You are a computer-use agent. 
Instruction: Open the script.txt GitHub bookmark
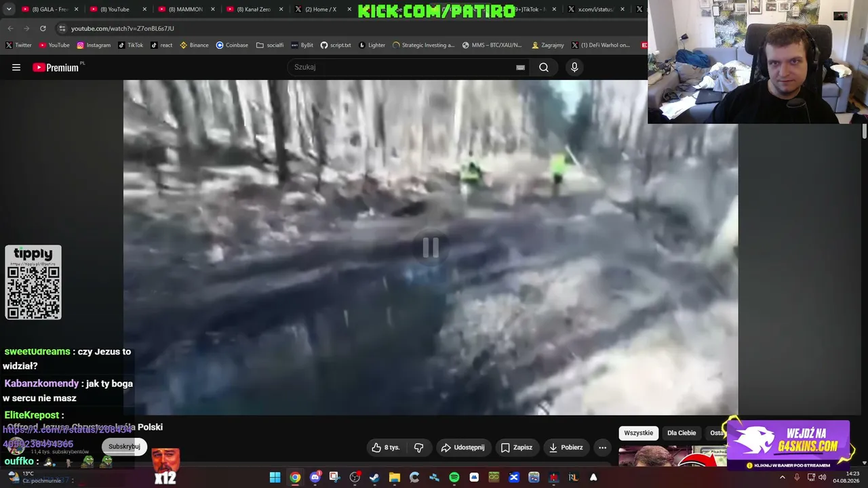(x=336, y=45)
